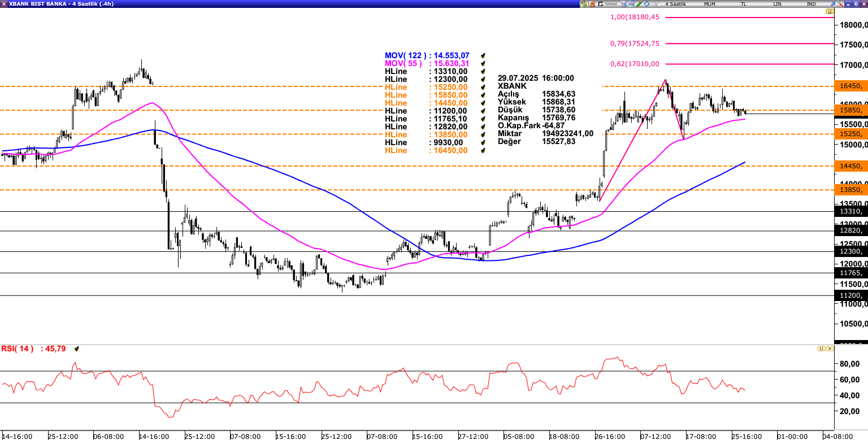Click the 29.07.2025 16:00:00 date label
The width and height of the screenshot is (868, 440).
[x=536, y=78]
